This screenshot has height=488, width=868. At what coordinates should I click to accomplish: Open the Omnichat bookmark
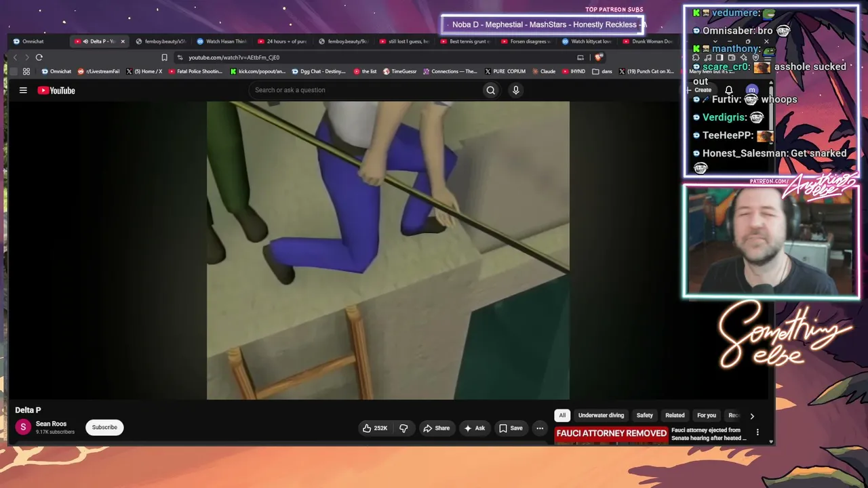pos(56,71)
